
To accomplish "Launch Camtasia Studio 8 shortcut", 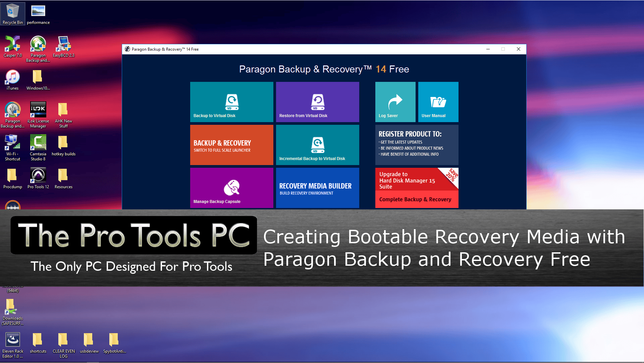I will point(38,148).
